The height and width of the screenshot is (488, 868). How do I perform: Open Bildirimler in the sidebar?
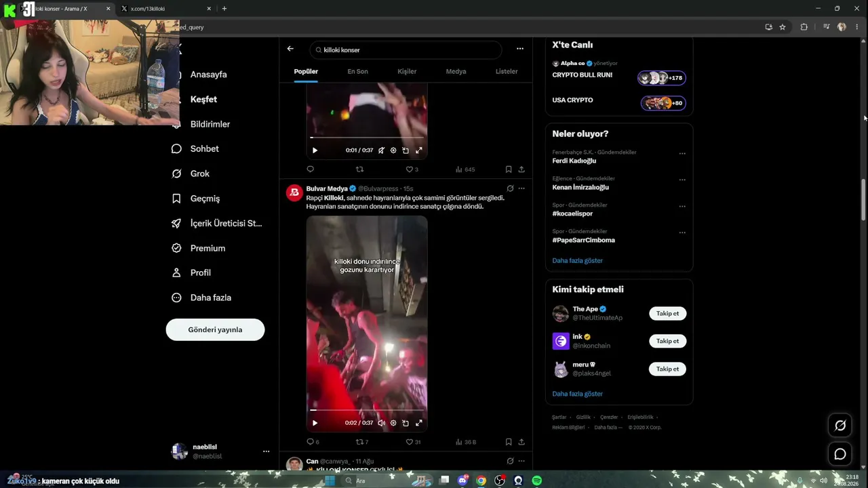coord(210,124)
